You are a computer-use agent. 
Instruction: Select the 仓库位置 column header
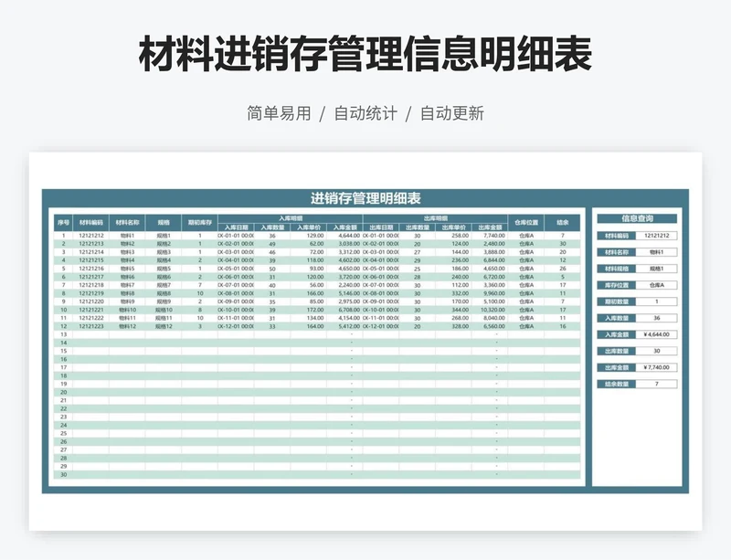526,222
